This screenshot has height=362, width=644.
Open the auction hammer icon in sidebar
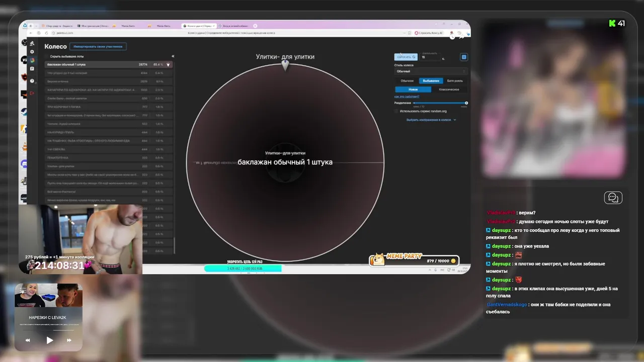32,44
